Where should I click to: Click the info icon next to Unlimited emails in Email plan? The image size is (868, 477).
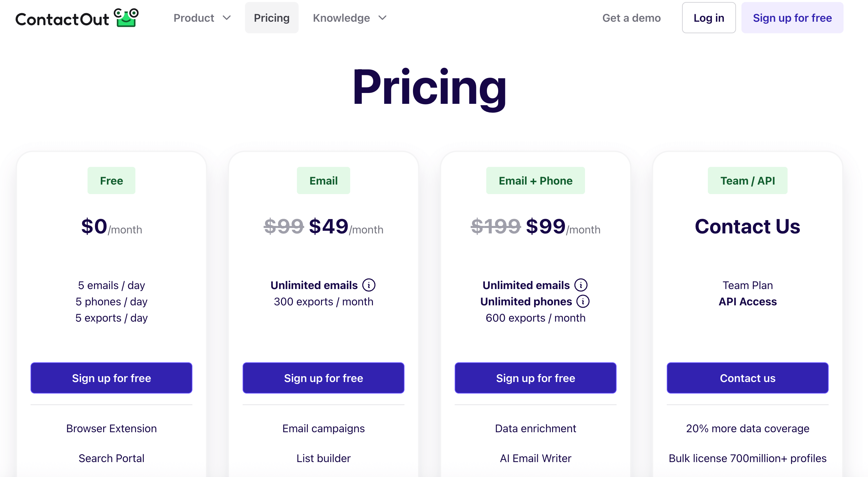(x=369, y=285)
